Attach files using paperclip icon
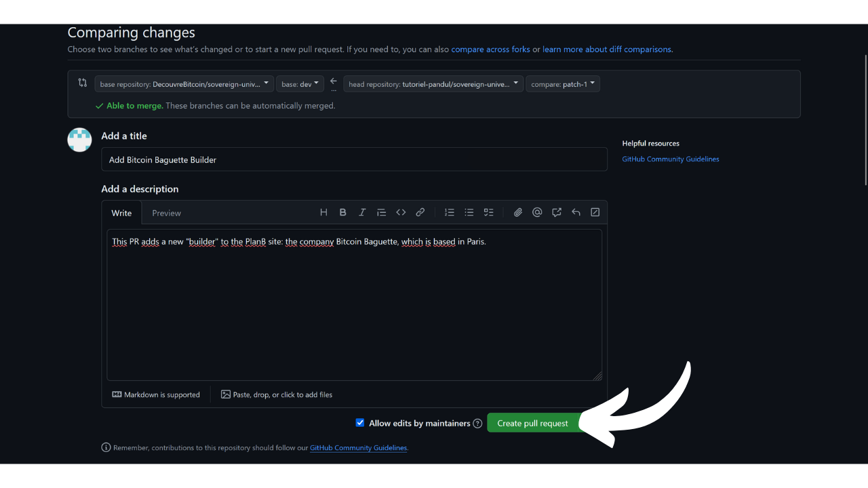Screen dimensions: 868x488 [x=517, y=212]
